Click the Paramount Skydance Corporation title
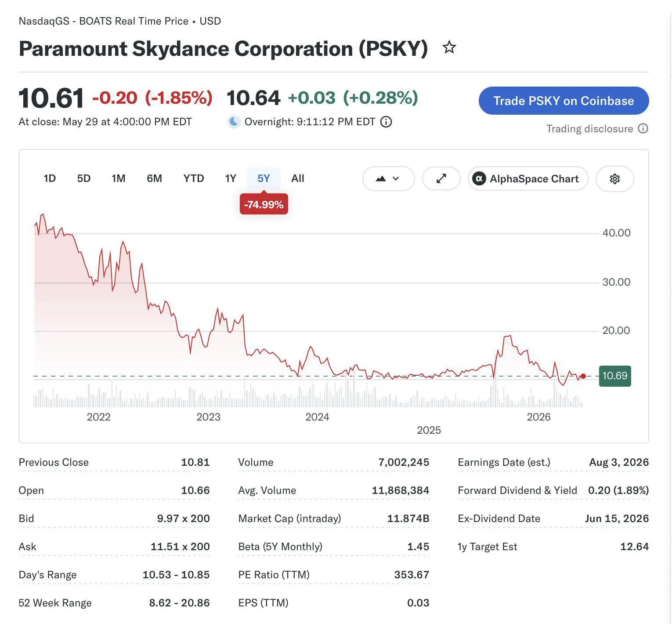The image size is (672, 624). click(x=223, y=48)
